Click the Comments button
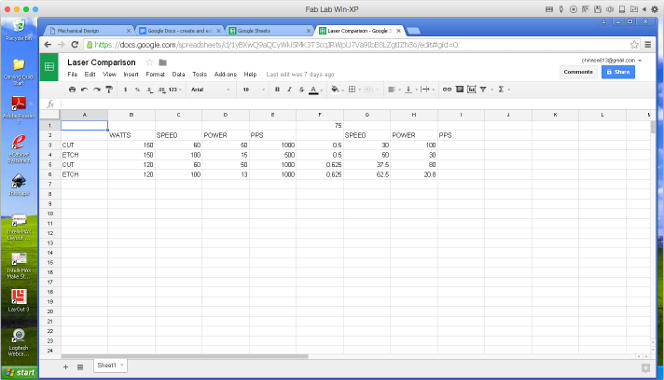664x380 pixels. coord(578,72)
